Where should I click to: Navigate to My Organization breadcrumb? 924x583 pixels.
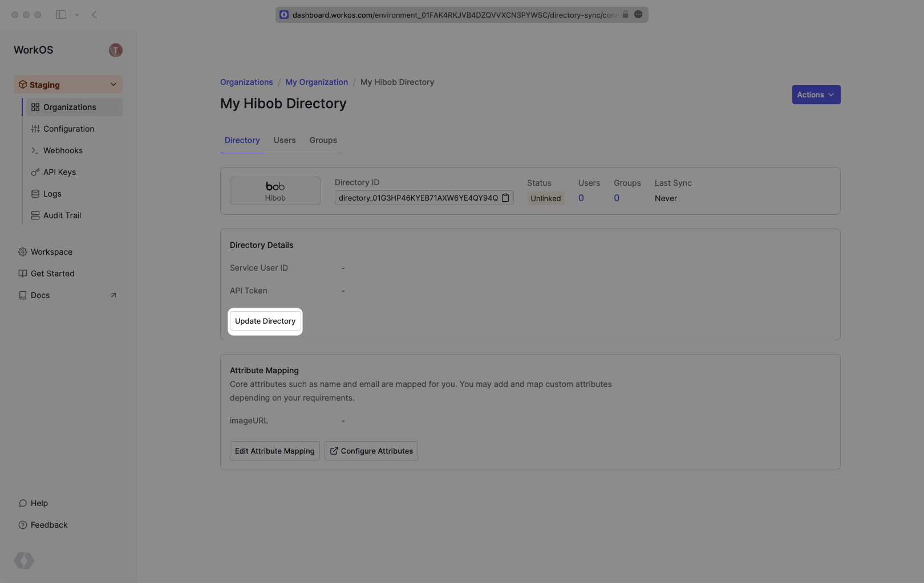[x=317, y=82]
